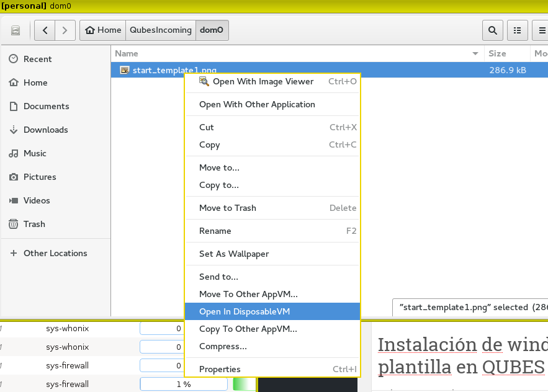The image size is (548, 392).
Task: Click the Home breadcrumb button
Action: 103,30
